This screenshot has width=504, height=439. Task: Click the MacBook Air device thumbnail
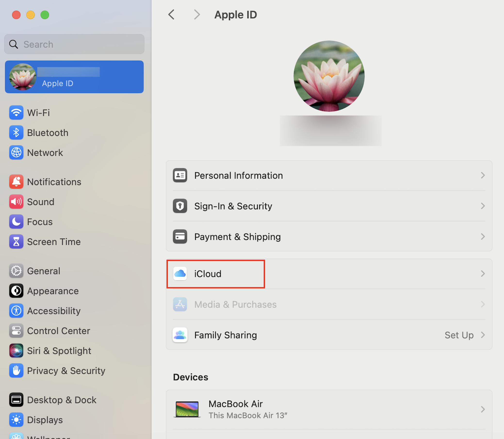pos(187,409)
